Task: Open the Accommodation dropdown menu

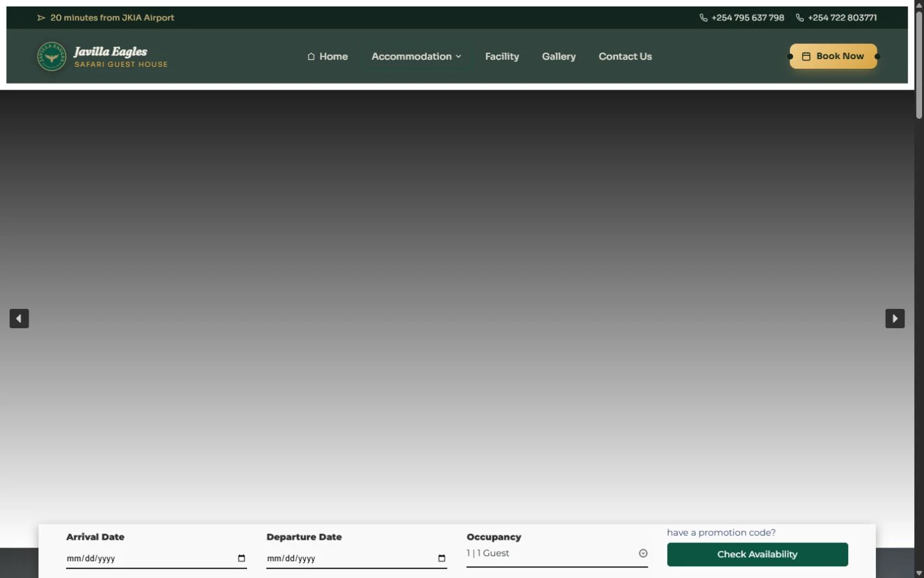Action: pyautogui.click(x=416, y=56)
